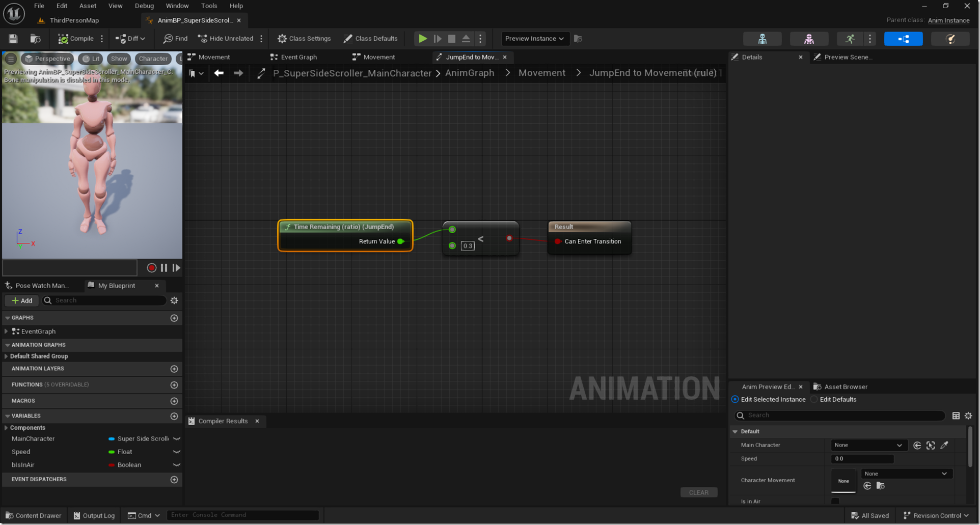Compile the animation blueprint
Viewport: 980px width, 525px height.
point(76,39)
